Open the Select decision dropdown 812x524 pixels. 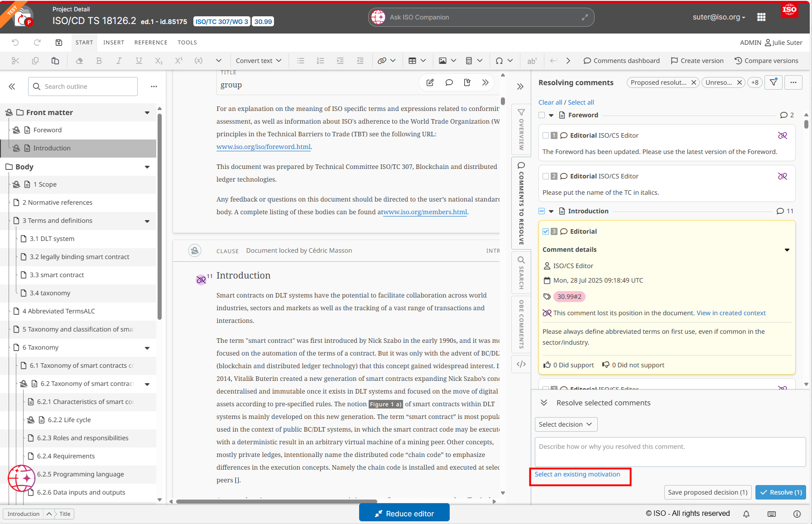[566, 424]
